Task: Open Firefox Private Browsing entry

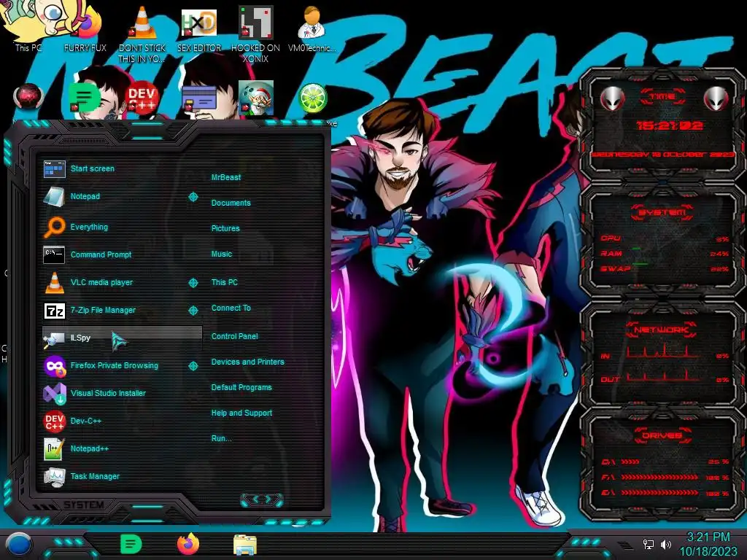Action: click(122, 365)
